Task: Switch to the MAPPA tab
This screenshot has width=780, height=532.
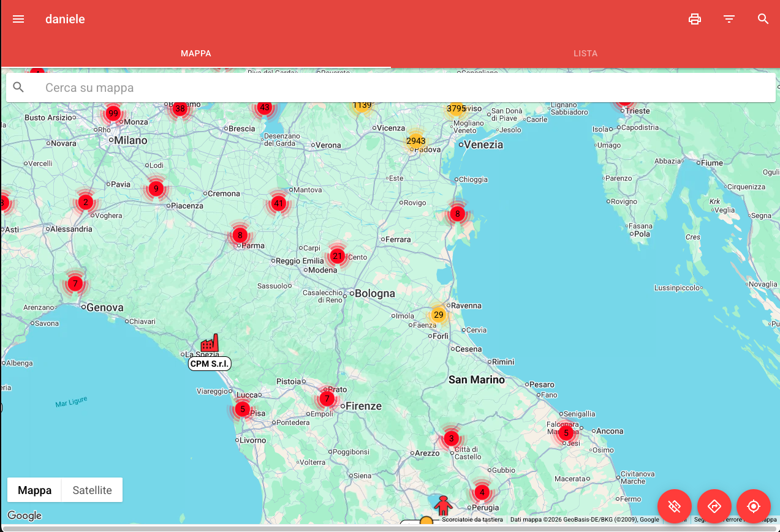Action: 196,53
